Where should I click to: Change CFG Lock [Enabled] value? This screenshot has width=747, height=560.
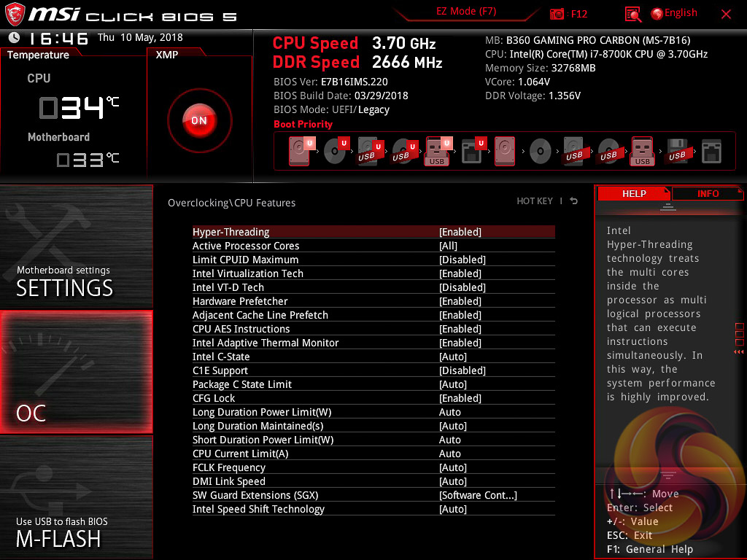click(460, 398)
